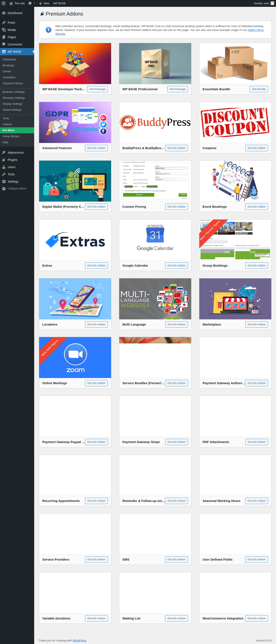Open Payment History submenu item
The width and height of the screenshot is (276, 644).
coord(13,83)
